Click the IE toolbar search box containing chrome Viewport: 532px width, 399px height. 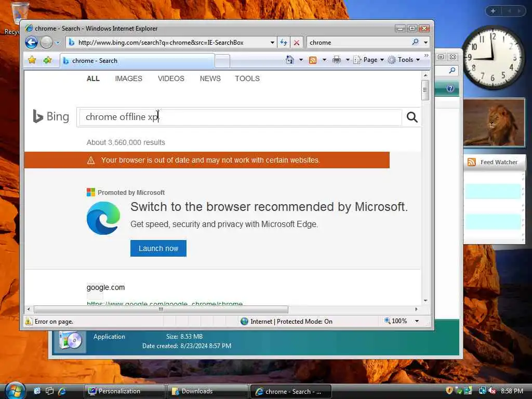(358, 43)
